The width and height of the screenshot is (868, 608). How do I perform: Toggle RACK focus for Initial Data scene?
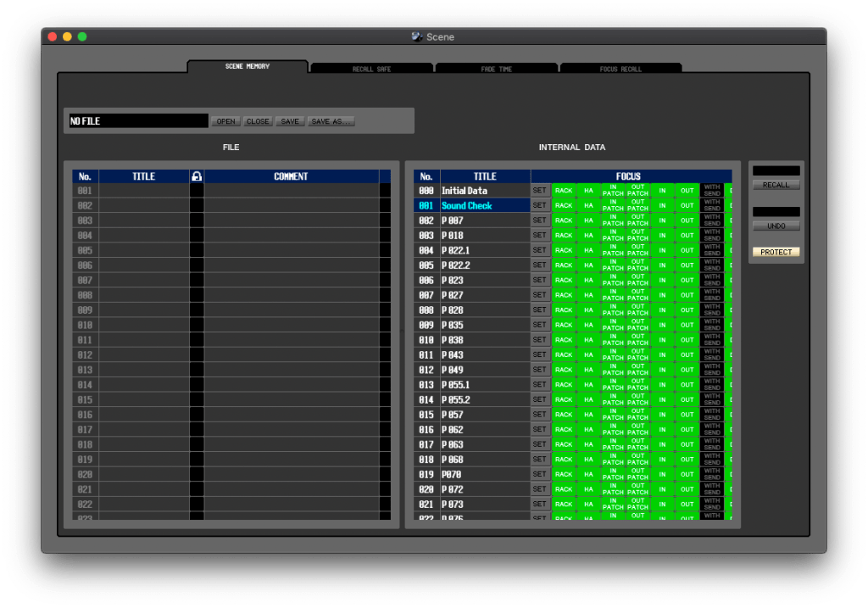(564, 191)
